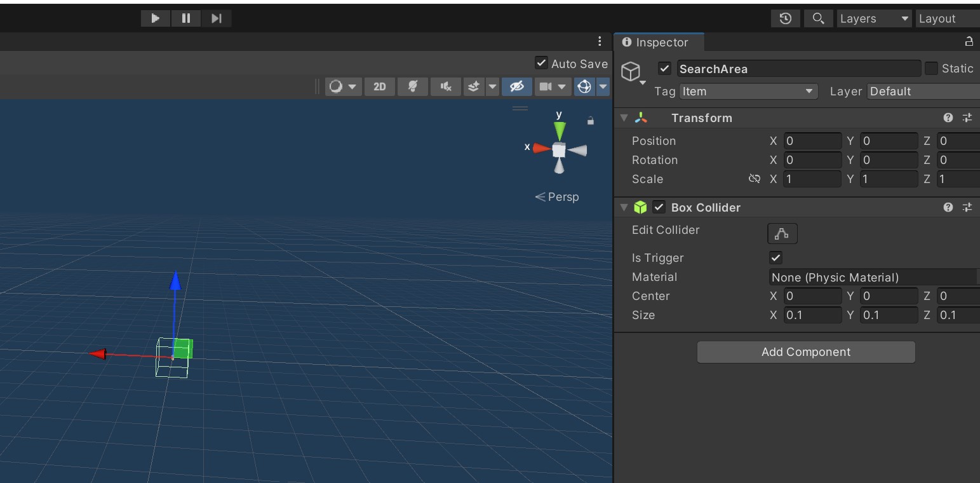The width and height of the screenshot is (980, 483).
Task: Click the Step frame button
Action: tap(217, 18)
